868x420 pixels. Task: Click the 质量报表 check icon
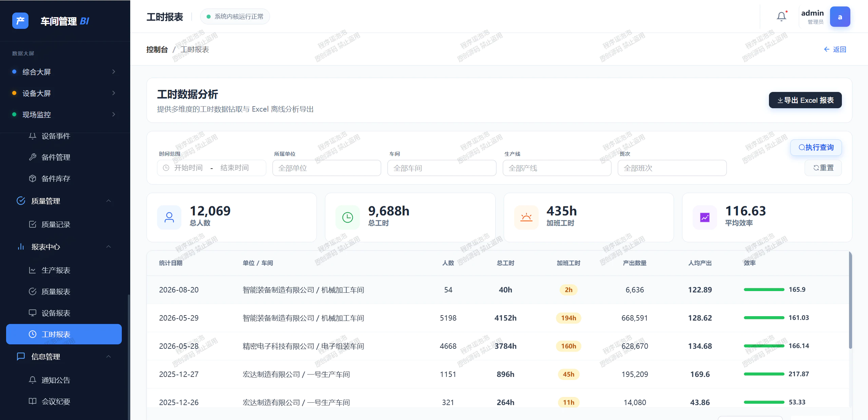tap(33, 291)
